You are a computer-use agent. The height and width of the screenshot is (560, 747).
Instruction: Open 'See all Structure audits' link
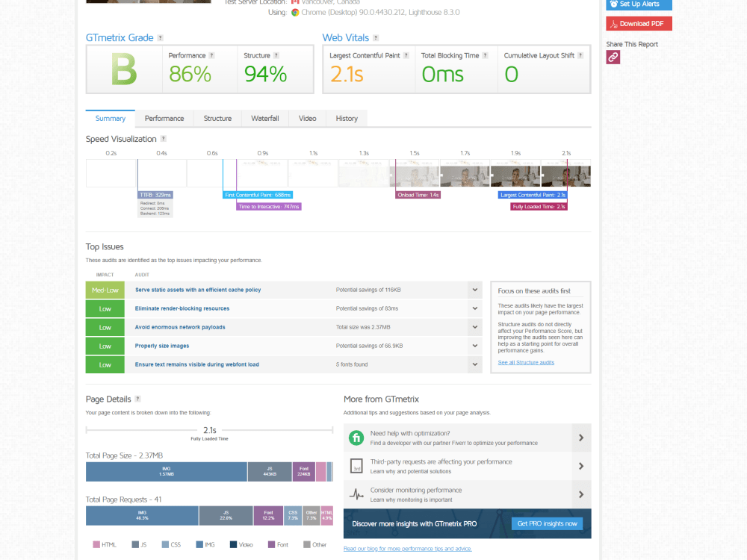(x=526, y=362)
